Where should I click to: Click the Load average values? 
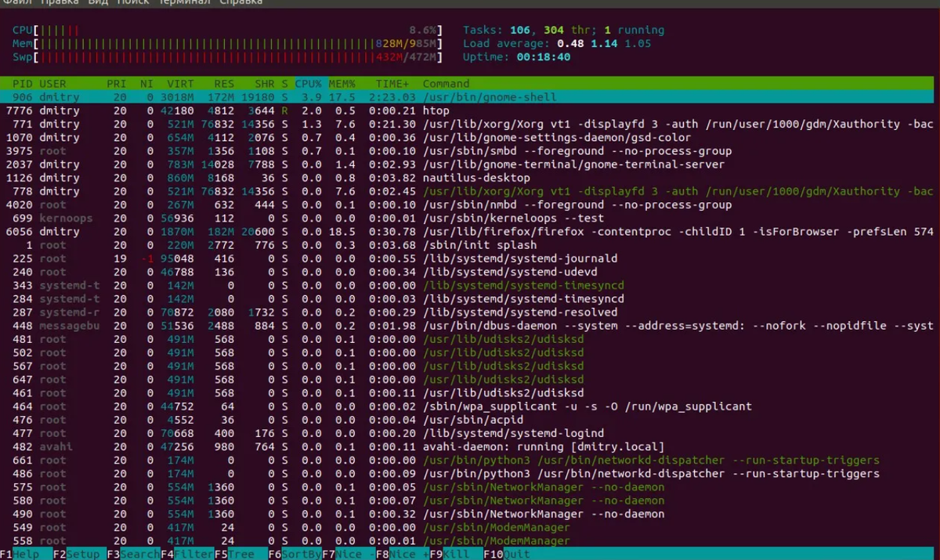point(604,44)
